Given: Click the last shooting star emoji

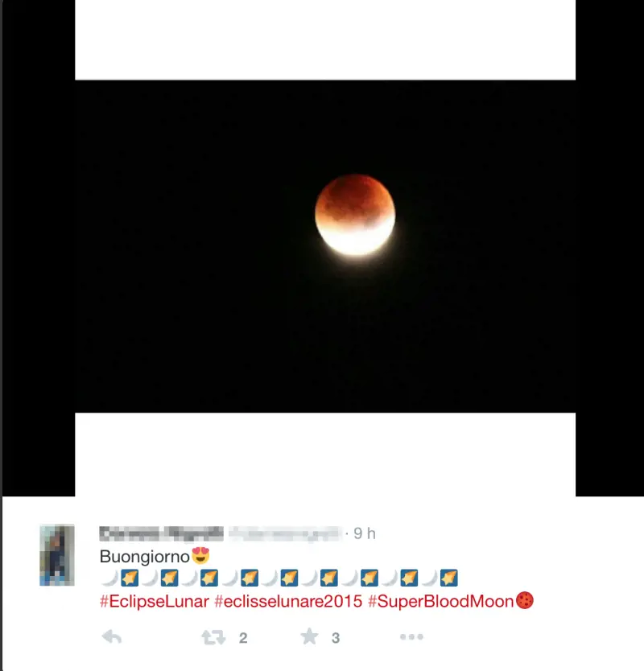Looking at the screenshot, I should pos(448,578).
